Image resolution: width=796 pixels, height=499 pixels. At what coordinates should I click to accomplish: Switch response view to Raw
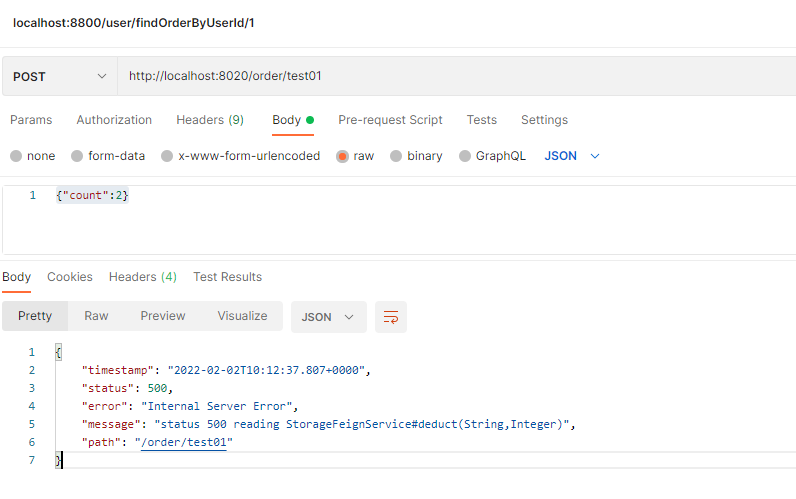pyautogui.click(x=96, y=316)
